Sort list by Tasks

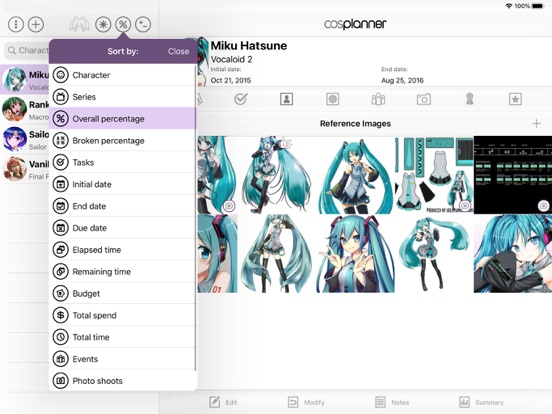(x=122, y=162)
